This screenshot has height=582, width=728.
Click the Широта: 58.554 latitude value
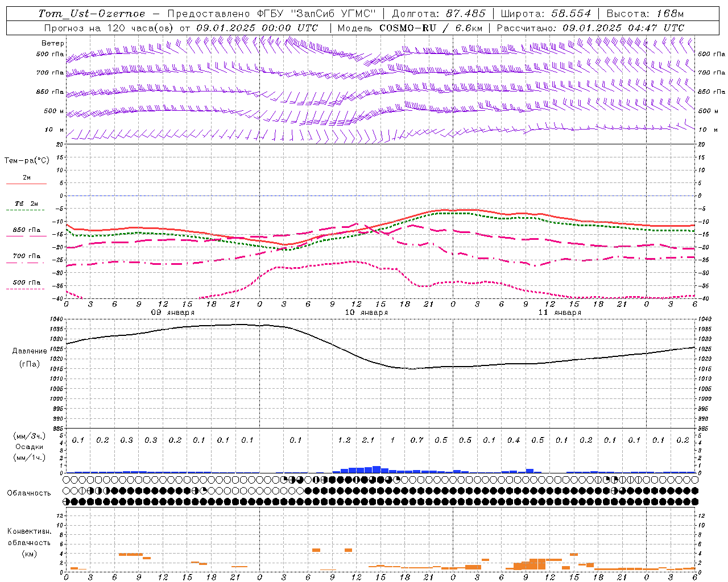click(x=545, y=14)
